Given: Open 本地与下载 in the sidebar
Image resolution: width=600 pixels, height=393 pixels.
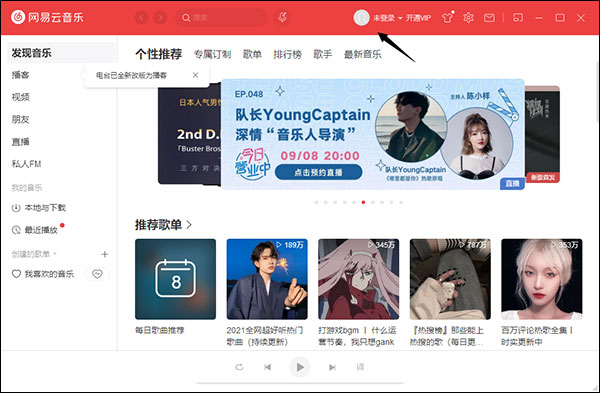Looking at the screenshot, I should (x=39, y=208).
